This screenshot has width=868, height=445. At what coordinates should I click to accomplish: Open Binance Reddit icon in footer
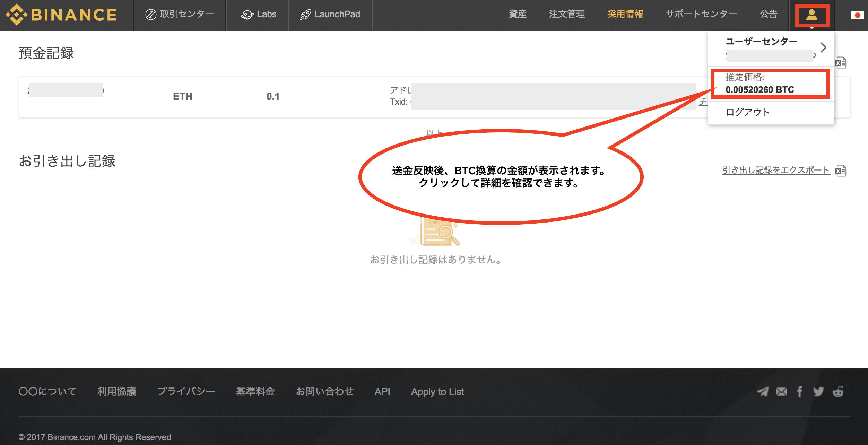pos(838,392)
